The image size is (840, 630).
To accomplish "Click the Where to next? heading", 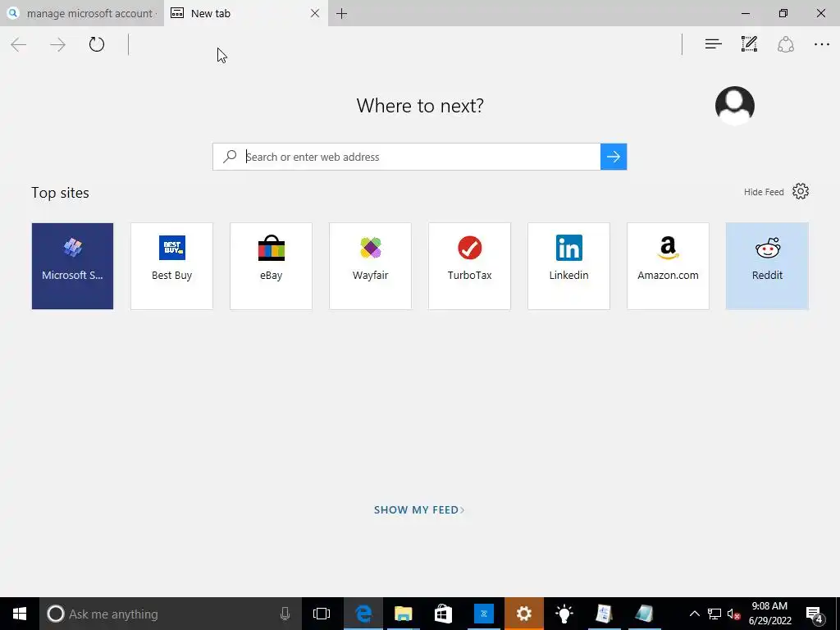I will click(x=420, y=106).
